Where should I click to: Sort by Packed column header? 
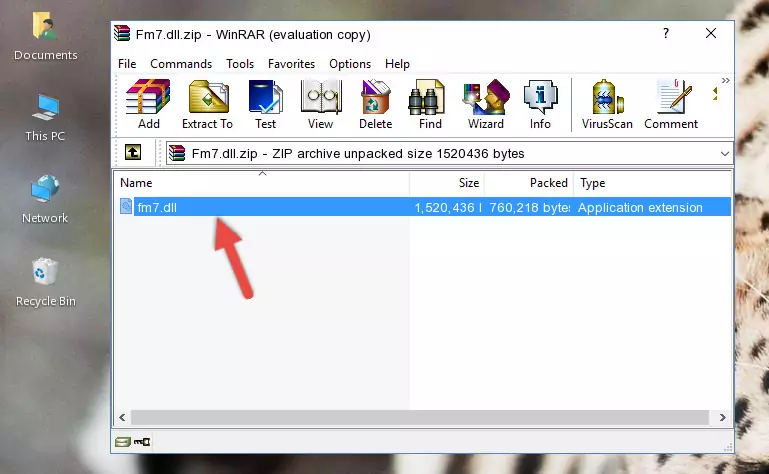(x=529, y=183)
